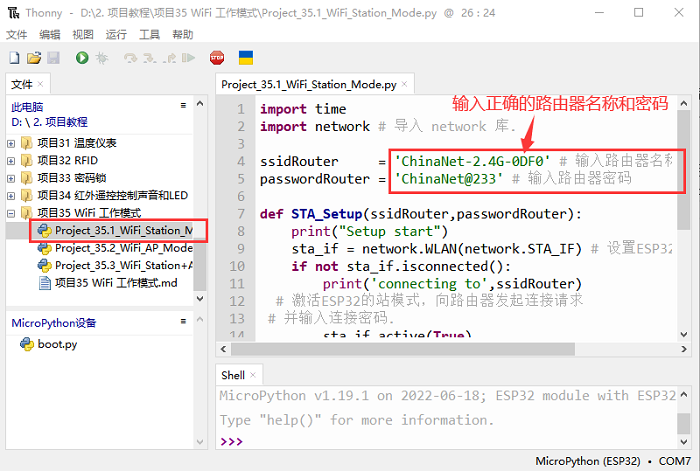Click the Open file folder icon
Screen dimensions: 700x471
click(x=34, y=58)
